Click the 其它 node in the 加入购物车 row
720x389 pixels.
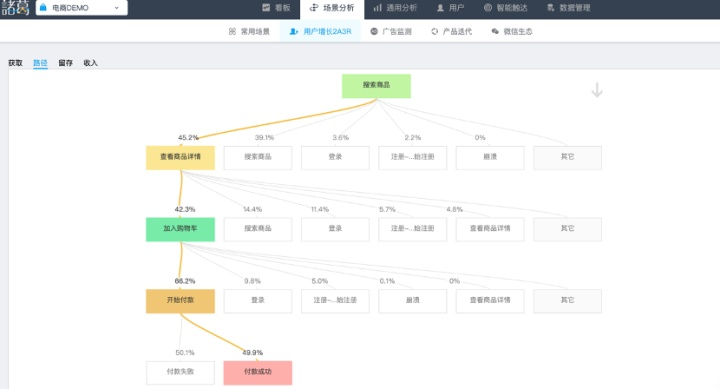(x=568, y=230)
